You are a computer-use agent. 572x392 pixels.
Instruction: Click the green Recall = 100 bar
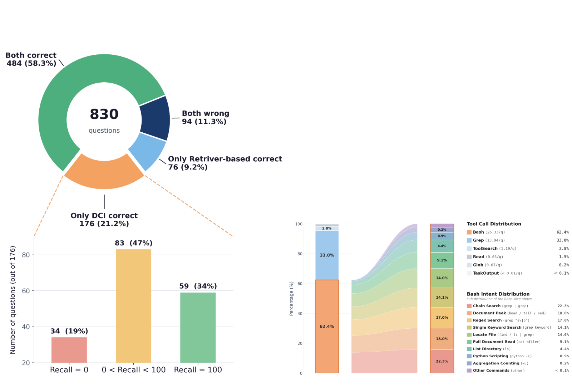(198, 328)
